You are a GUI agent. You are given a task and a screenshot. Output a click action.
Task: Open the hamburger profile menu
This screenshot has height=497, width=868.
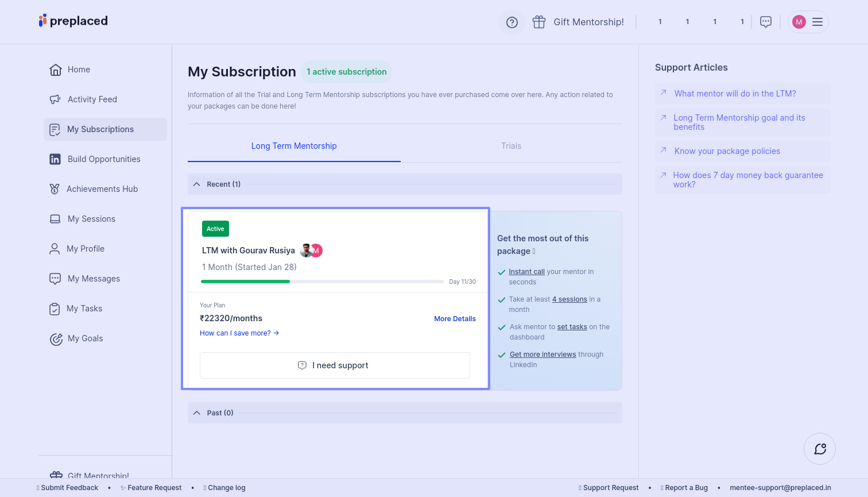(x=817, y=22)
